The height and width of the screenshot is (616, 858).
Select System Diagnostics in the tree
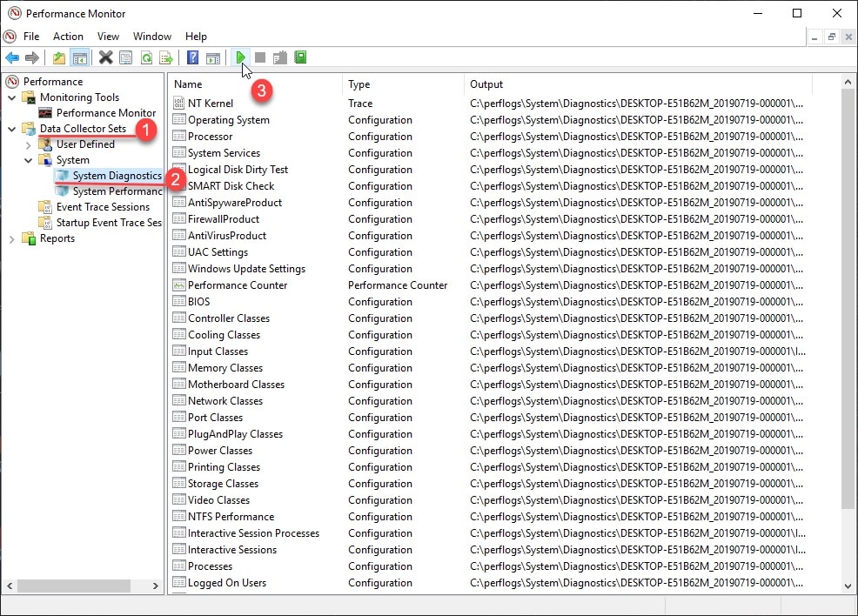click(117, 176)
